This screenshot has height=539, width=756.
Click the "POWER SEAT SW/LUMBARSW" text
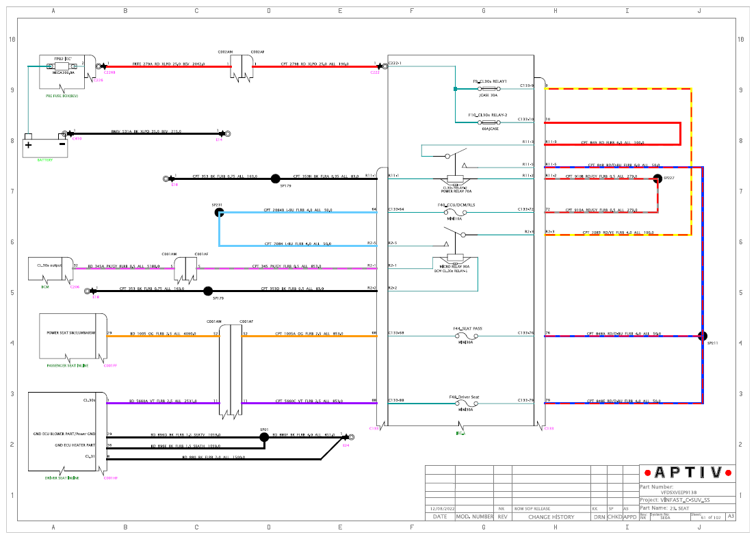pyautogui.click(x=71, y=332)
